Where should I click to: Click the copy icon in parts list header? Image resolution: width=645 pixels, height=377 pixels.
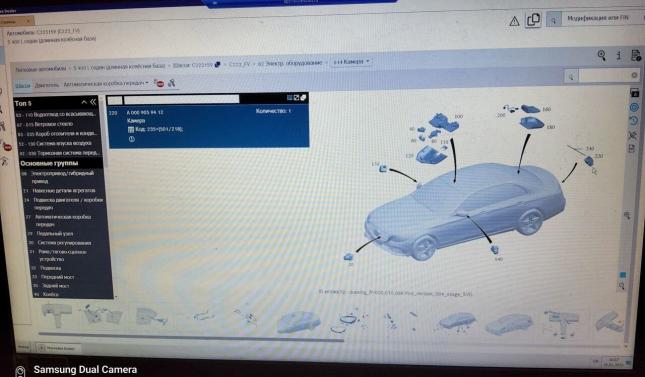[303, 98]
